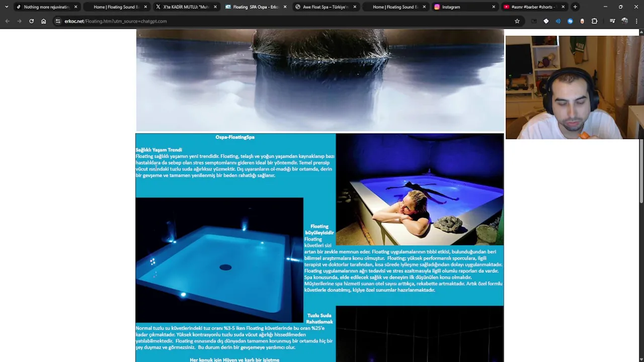
Task: Close the X'te KADİR MUTLU tab
Action: tap(215, 7)
